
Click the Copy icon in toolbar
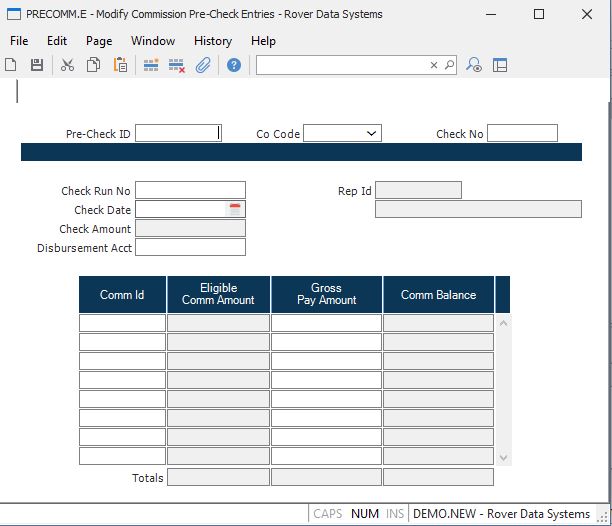(93, 65)
